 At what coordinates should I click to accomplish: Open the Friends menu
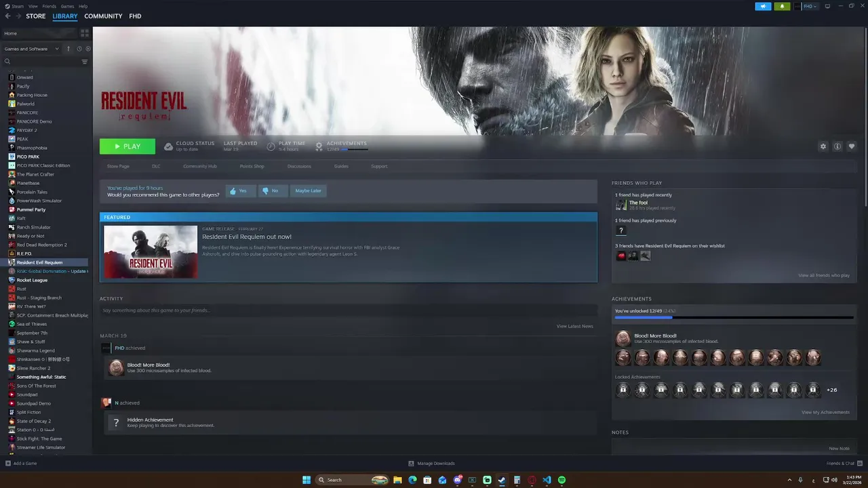click(50, 6)
